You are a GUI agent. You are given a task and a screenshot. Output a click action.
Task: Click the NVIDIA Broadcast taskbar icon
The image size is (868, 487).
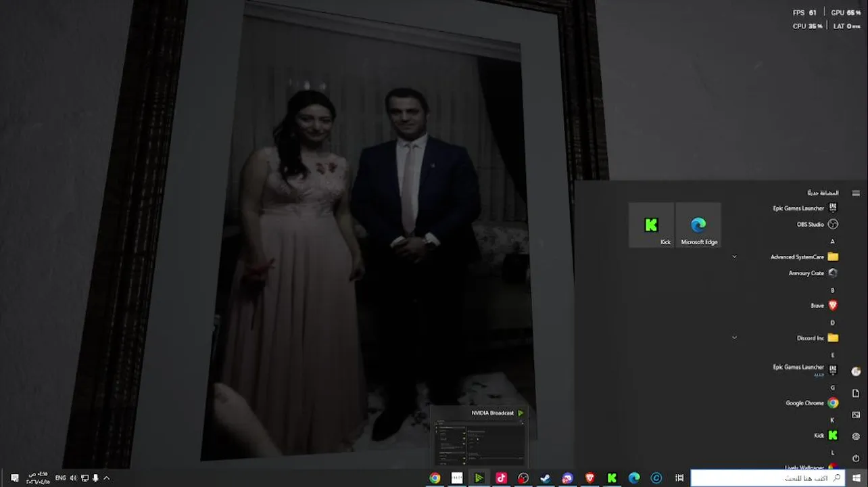tap(479, 478)
